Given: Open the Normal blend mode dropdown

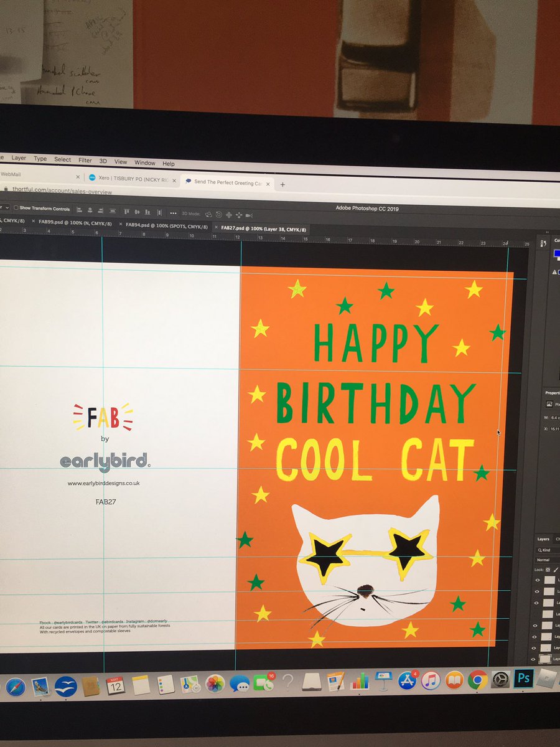Looking at the screenshot, I should pyautogui.click(x=548, y=560).
